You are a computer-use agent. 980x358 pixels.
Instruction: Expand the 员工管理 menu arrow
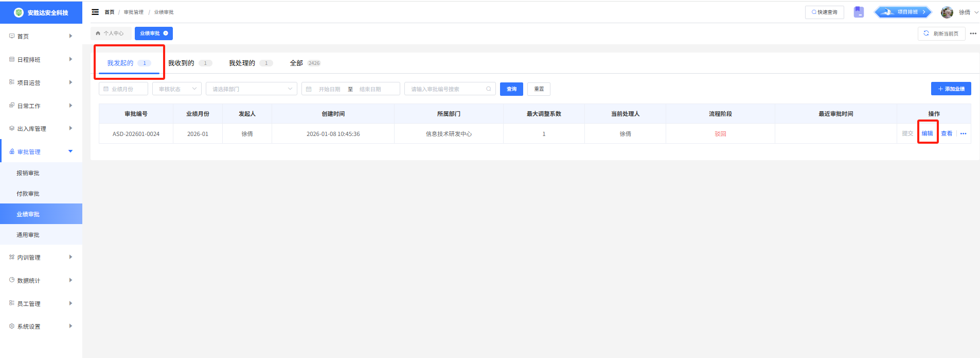70,303
